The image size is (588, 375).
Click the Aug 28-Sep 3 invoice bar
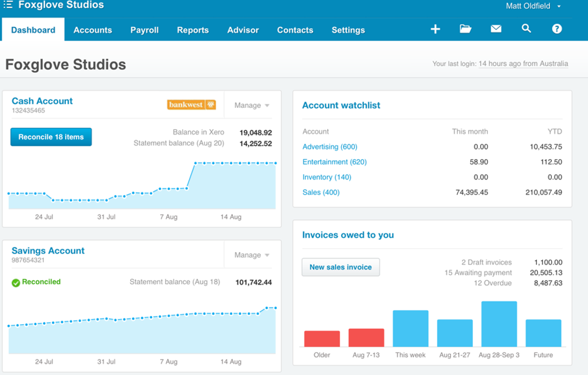tap(499, 324)
